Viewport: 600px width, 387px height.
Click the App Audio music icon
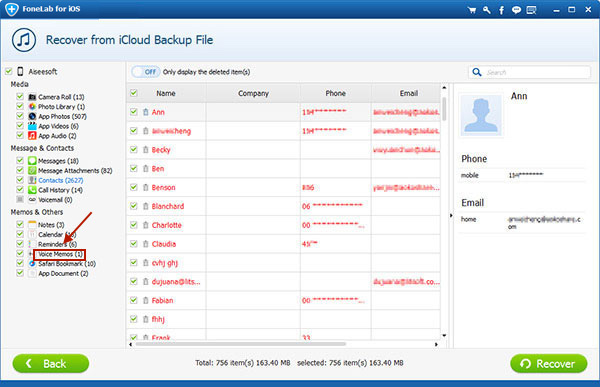tap(32, 136)
